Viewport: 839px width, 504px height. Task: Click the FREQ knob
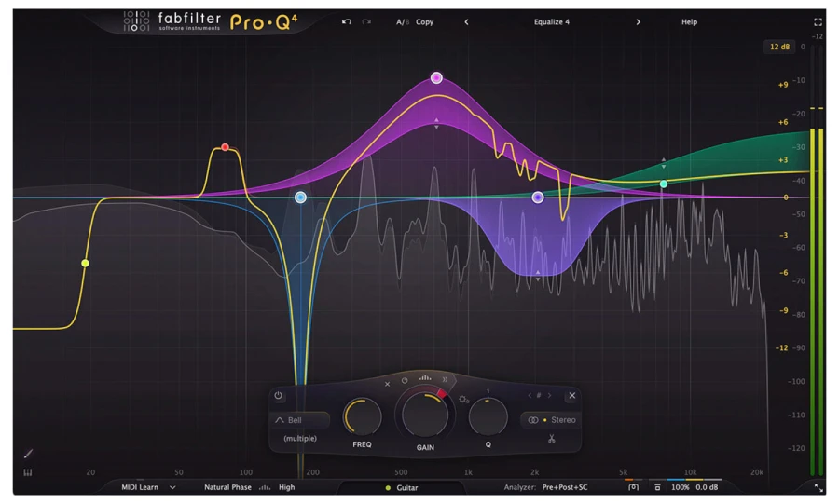point(363,416)
